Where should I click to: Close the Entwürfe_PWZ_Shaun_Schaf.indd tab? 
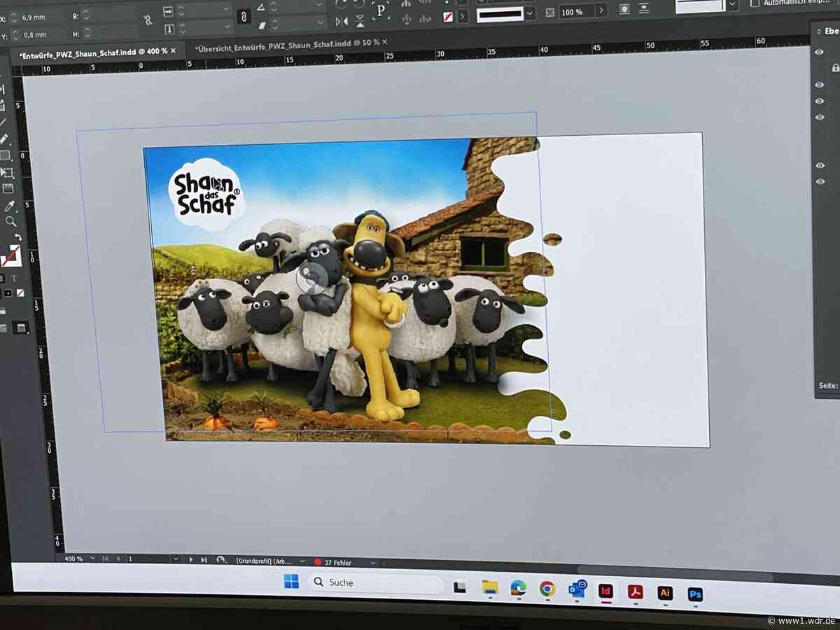click(174, 50)
